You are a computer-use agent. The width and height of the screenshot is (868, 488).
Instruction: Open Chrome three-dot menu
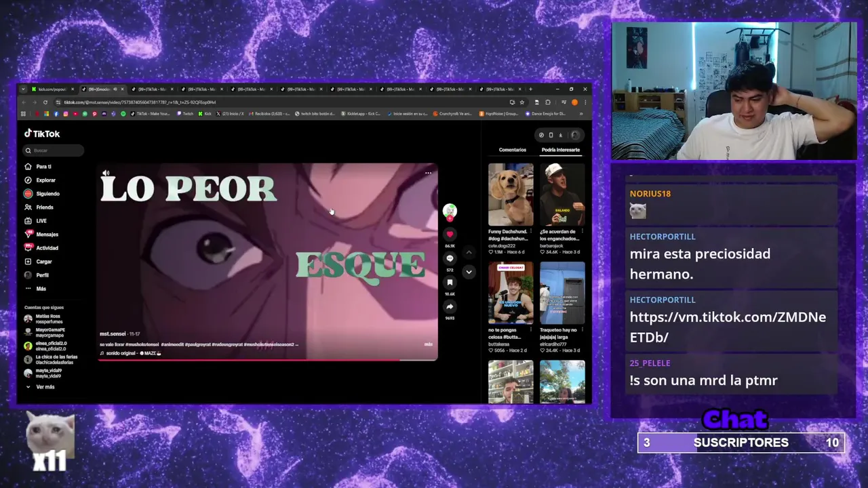coord(585,102)
